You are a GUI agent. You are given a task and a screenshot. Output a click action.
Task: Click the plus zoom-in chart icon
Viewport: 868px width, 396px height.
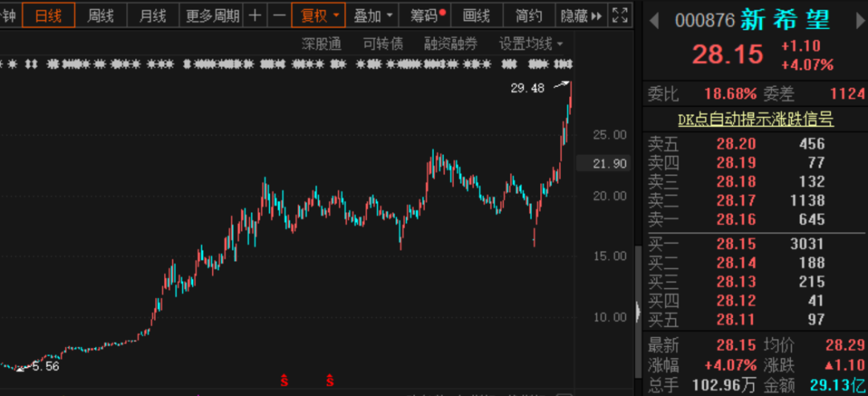point(255,15)
